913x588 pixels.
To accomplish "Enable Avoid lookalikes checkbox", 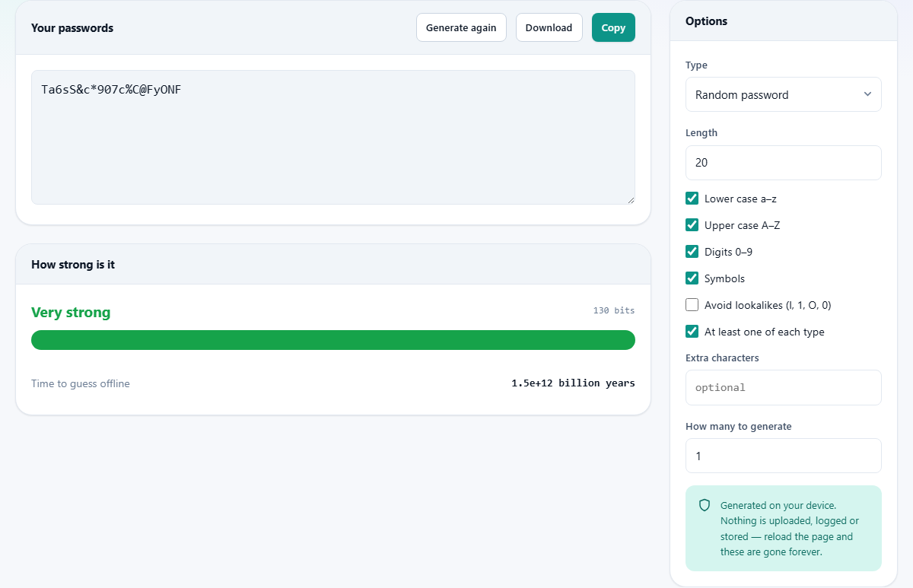I will (692, 305).
